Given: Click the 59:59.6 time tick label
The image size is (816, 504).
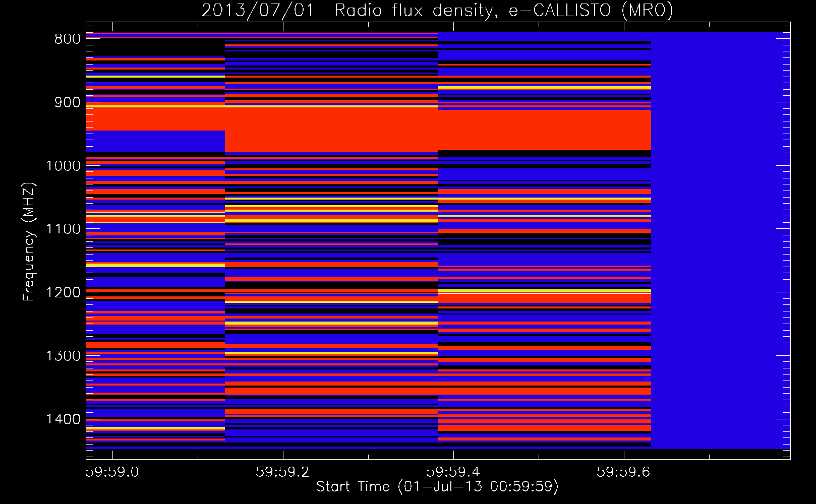Looking at the screenshot, I should coord(623,472).
